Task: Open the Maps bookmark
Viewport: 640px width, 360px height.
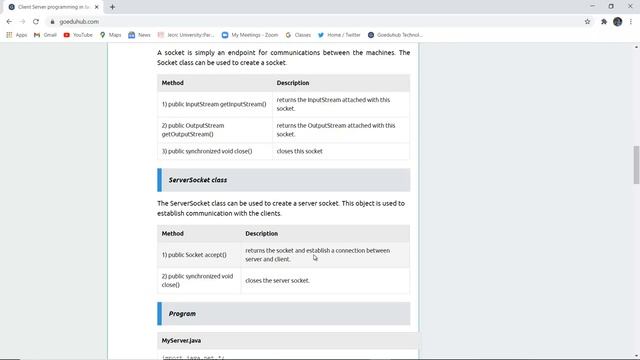Action: pos(111,35)
